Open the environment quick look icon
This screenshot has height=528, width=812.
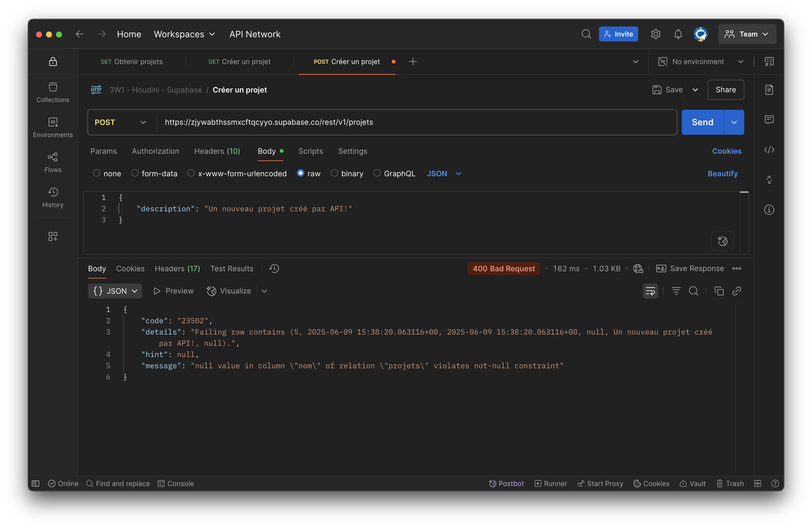pyautogui.click(x=769, y=61)
